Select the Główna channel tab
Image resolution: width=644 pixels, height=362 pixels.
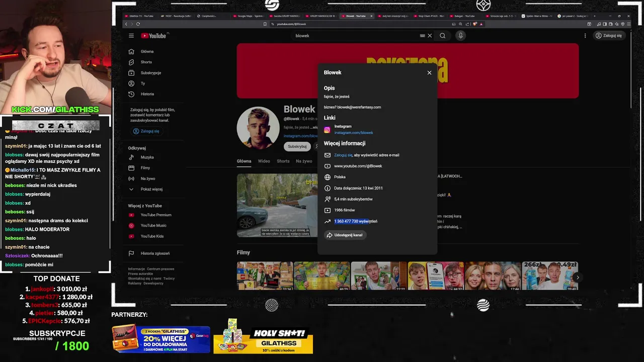pos(244,161)
